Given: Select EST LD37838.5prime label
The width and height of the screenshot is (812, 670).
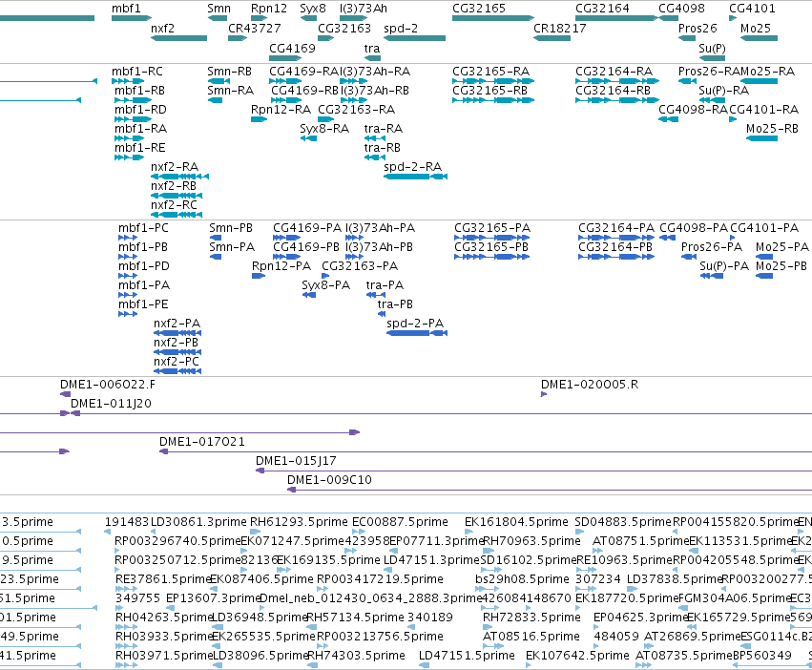Looking at the screenshot, I should coord(674,578).
